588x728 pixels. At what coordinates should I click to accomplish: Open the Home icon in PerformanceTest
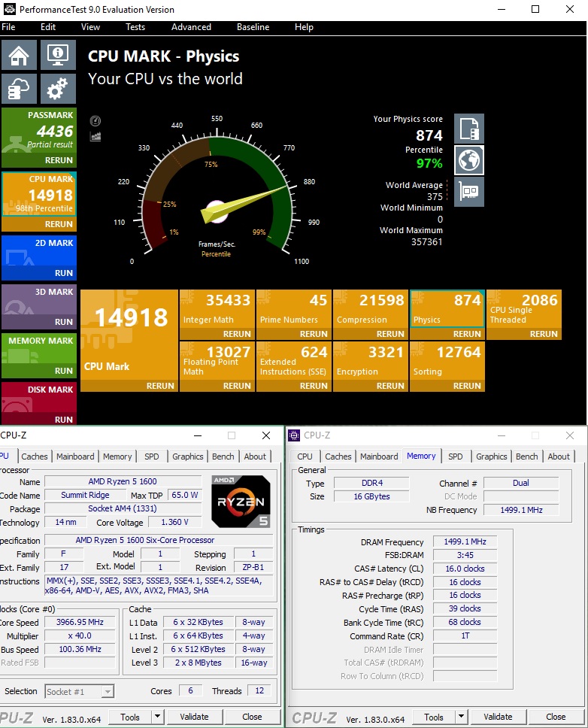coord(19,55)
